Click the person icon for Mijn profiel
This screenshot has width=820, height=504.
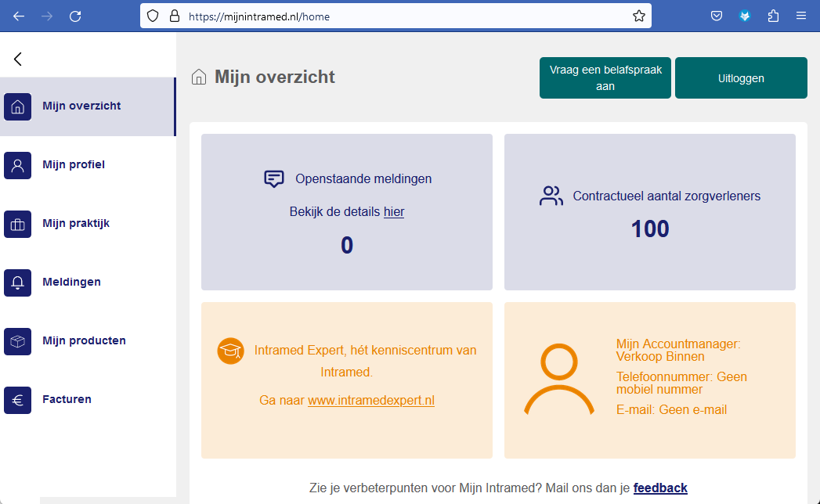18,165
